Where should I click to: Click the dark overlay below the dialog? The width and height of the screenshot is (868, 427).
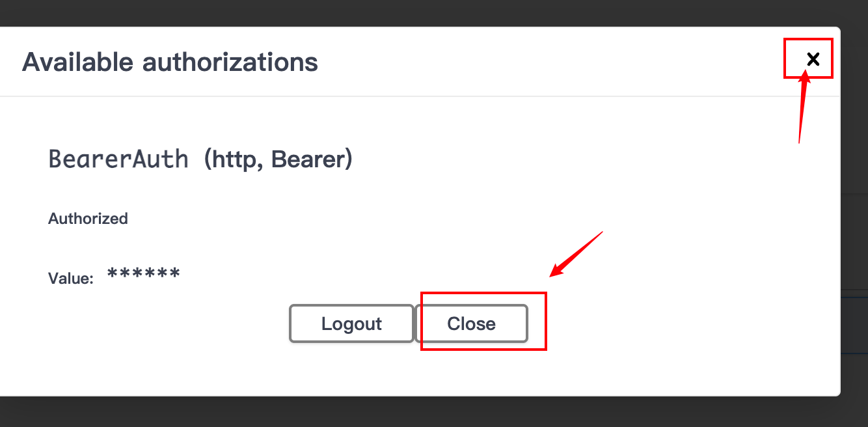[x=429, y=412]
